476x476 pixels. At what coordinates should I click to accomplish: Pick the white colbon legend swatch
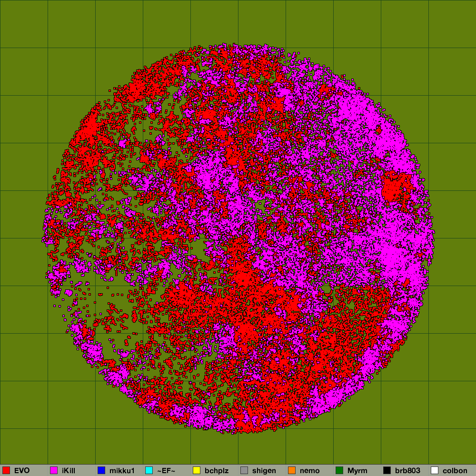coord(435,470)
